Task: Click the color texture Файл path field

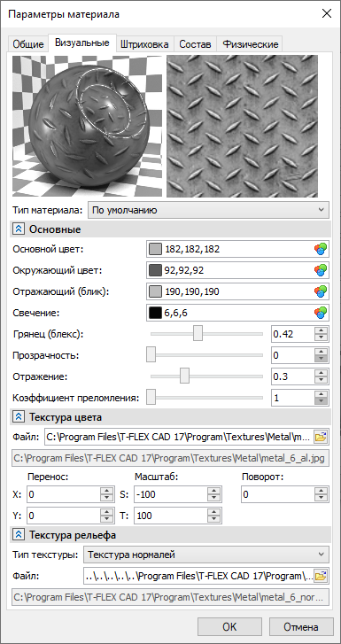Action: click(179, 438)
